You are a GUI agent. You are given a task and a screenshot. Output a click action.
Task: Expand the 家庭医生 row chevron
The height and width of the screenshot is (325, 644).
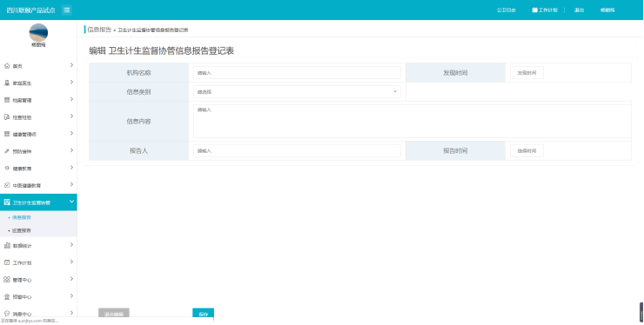[x=71, y=83]
